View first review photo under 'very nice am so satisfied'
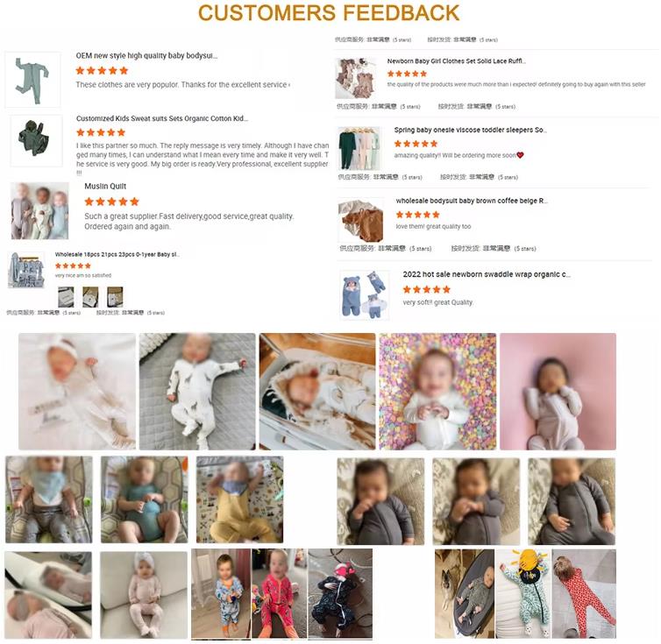Screen dimensions: 661x644 [66, 297]
